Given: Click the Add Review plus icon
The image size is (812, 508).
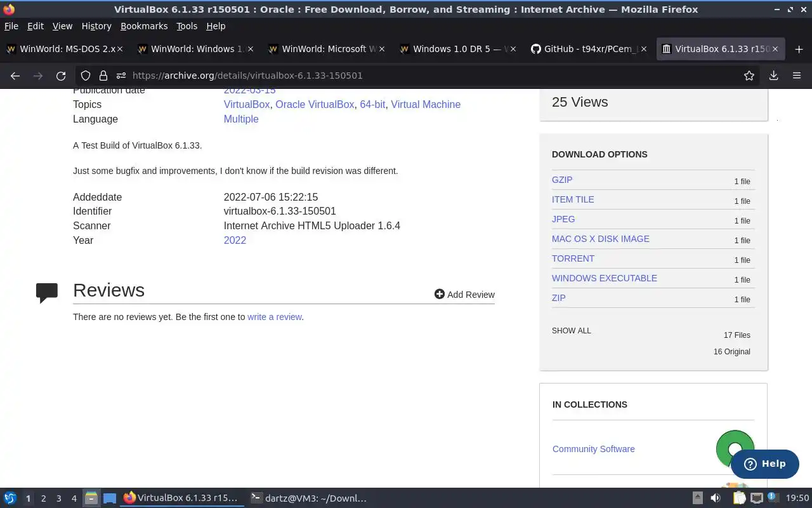Looking at the screenshot, I should click(439, 294).
